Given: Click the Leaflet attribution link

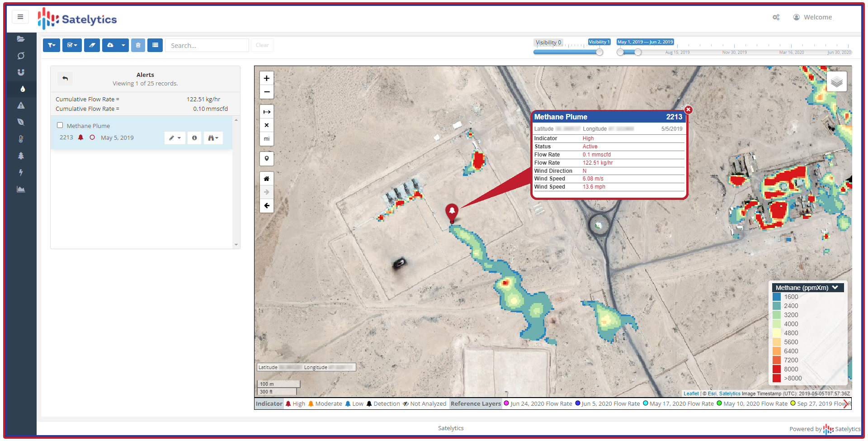Looking at the screenshot, I should [x=691, y=394].
